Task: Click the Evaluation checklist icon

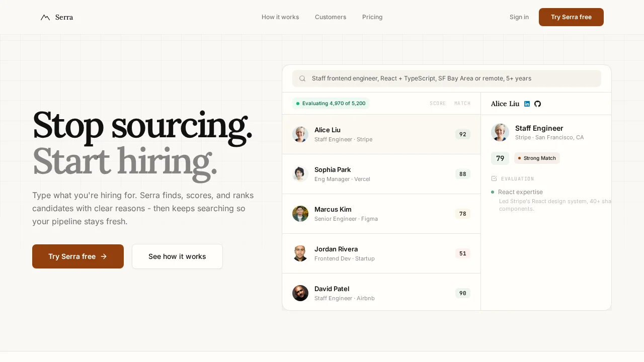Action: (x=494, y=178)
